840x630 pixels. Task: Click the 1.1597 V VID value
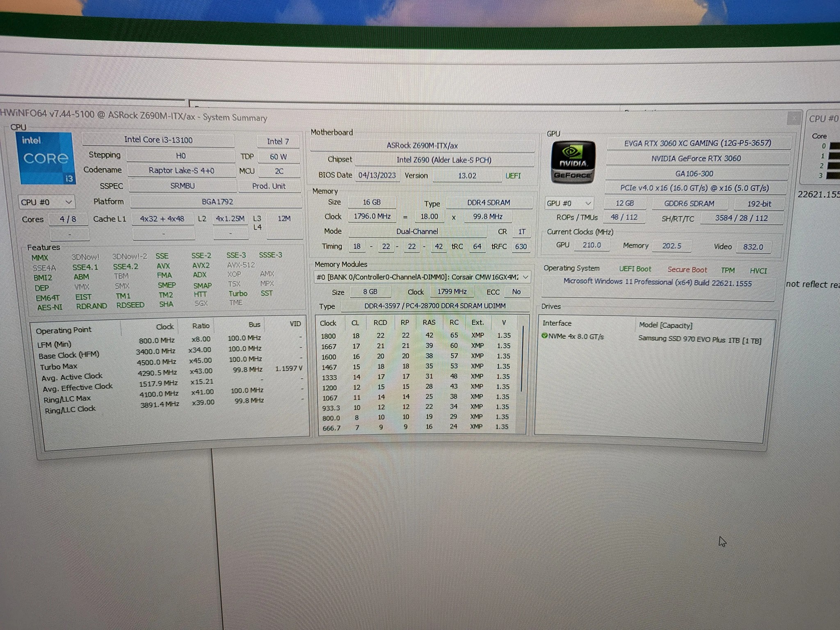click(289, 369)
